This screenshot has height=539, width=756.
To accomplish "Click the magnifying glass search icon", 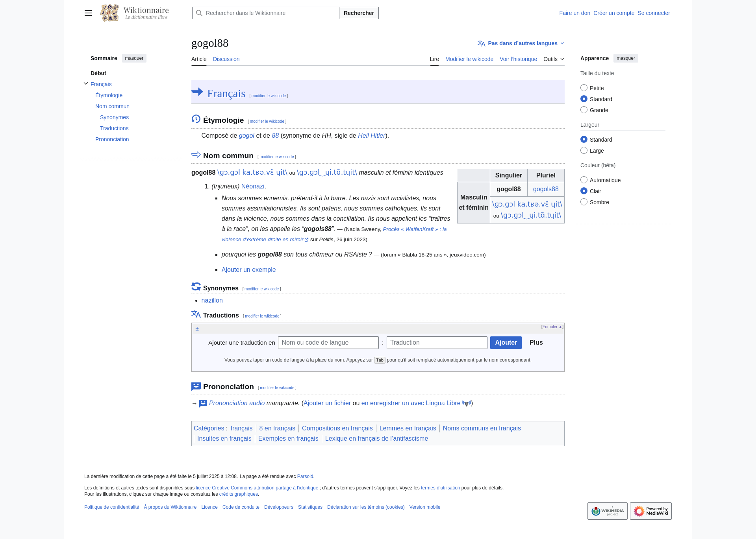I will click(x=199, y=13).
